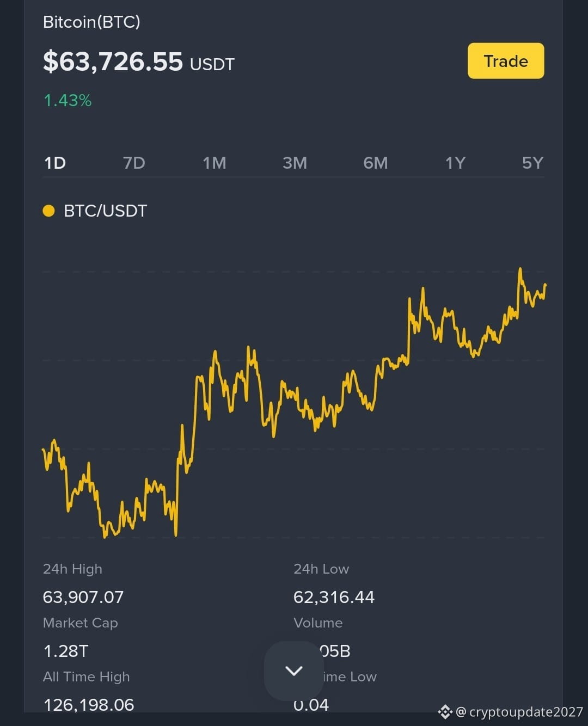
Task: Show the 5Y price history
Action: click(532, 163)
